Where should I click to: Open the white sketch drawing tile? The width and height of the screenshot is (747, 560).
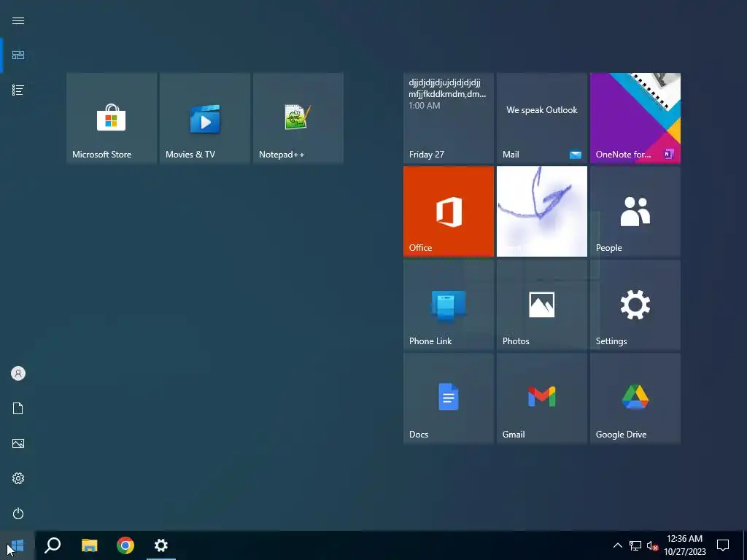[542, 211]
